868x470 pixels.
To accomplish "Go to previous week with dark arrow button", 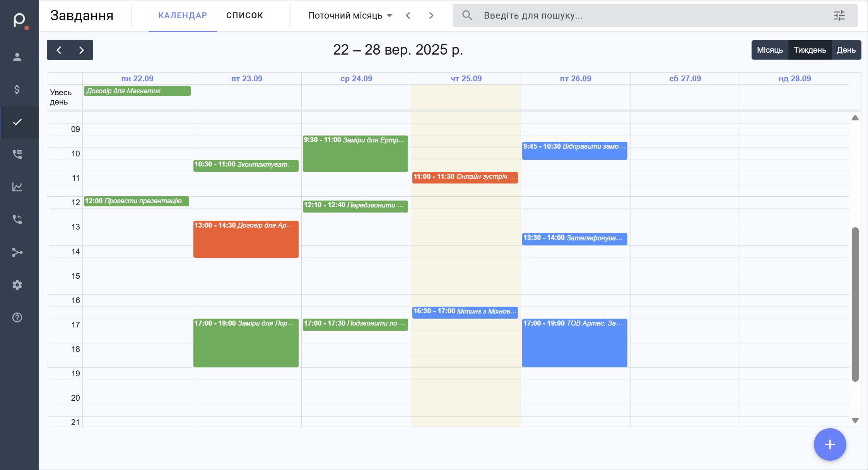I will coord(59,50).
